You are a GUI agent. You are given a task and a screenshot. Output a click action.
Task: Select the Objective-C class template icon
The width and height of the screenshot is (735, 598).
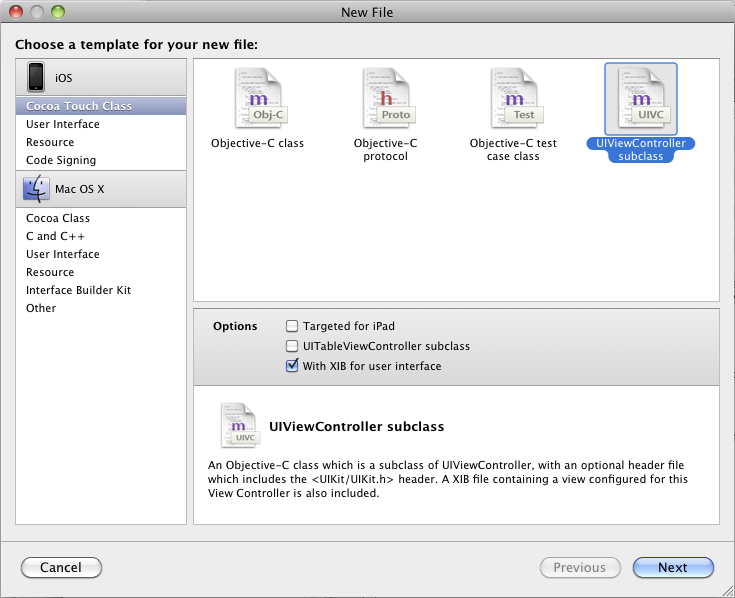[261, 98]
